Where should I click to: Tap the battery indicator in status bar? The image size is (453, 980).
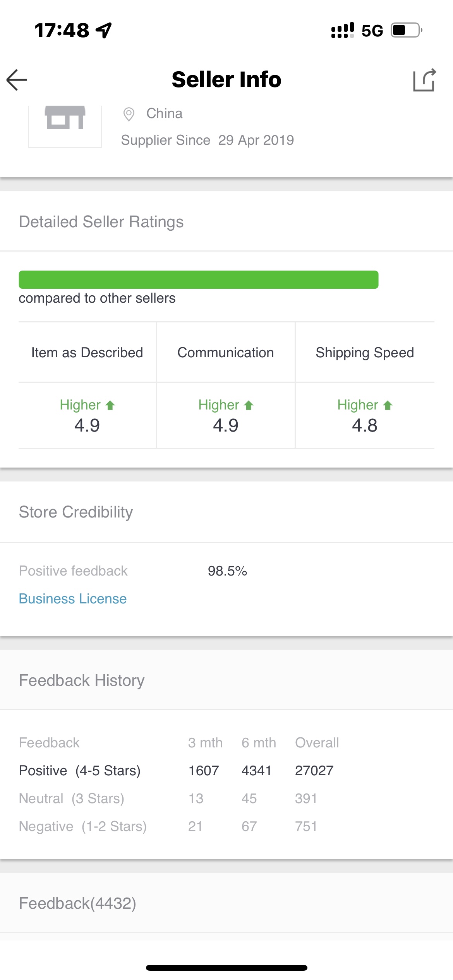tap(406, 30)
